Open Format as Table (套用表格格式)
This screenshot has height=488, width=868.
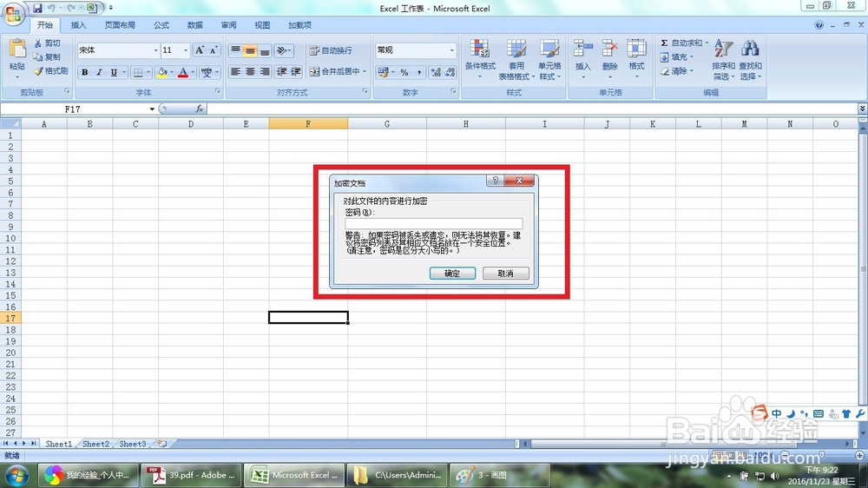(x=516, y=59)
